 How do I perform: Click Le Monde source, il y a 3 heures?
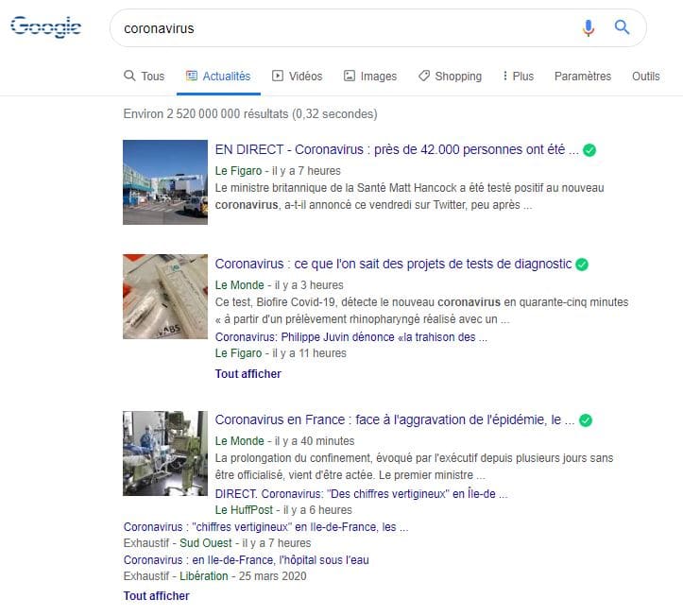[x=240, y=285]
